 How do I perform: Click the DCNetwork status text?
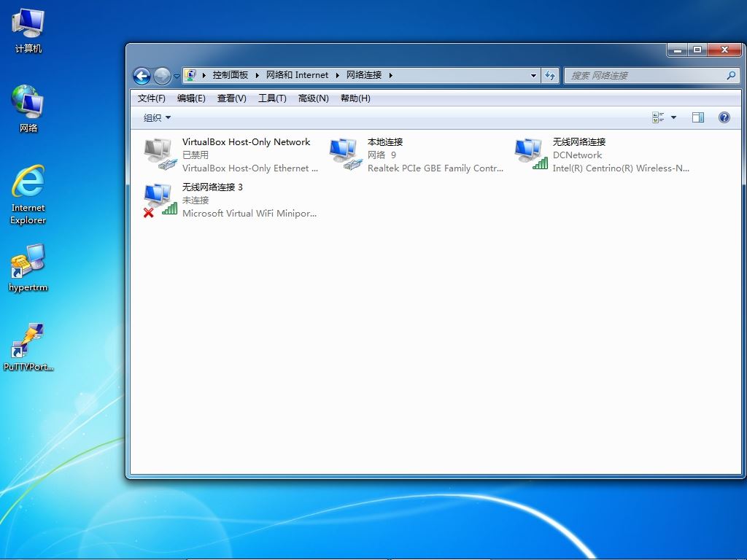point(577,155)
